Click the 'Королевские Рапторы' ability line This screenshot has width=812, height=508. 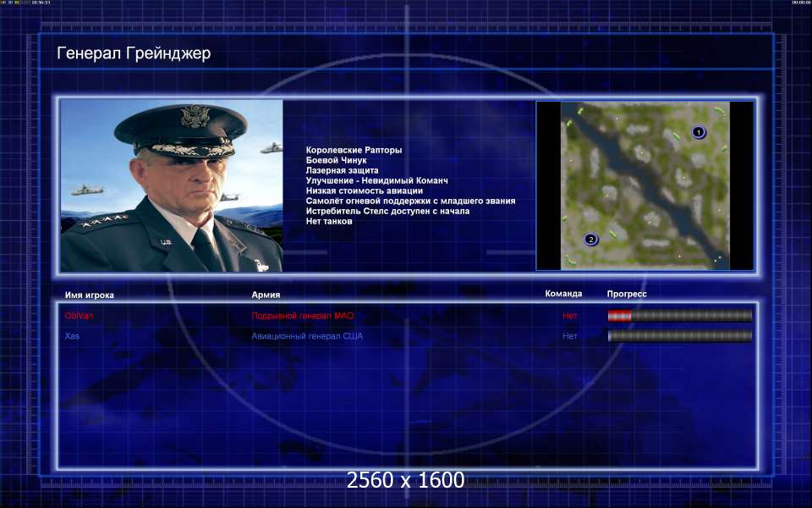(x=354, y=150)
